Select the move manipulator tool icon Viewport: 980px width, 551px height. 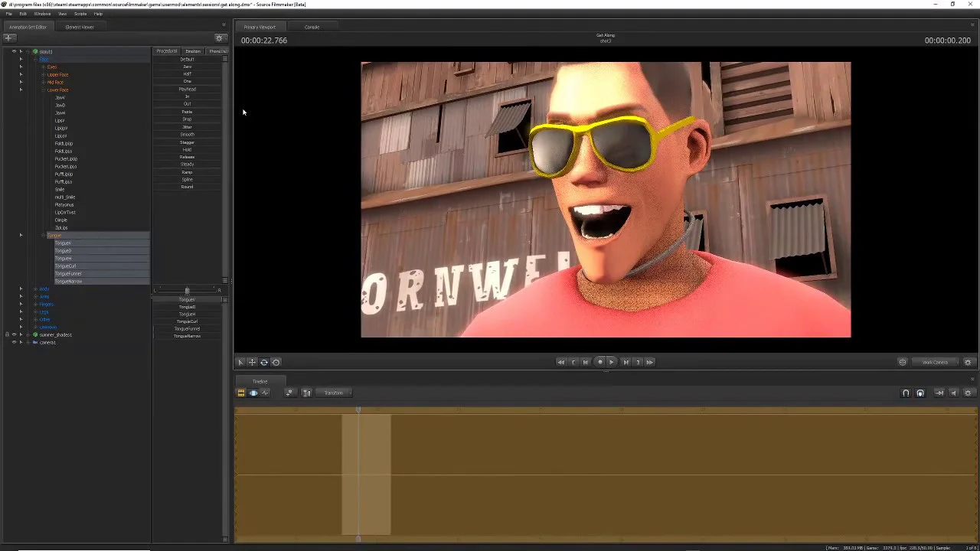252,362
